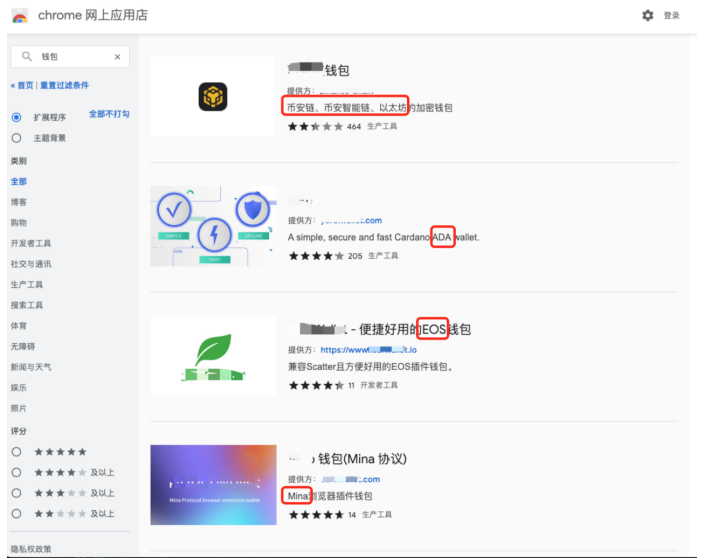Open the 钱包(Mina 协议) extension title
The height and width of the screenshot is (558, 704).
point(347,459)
